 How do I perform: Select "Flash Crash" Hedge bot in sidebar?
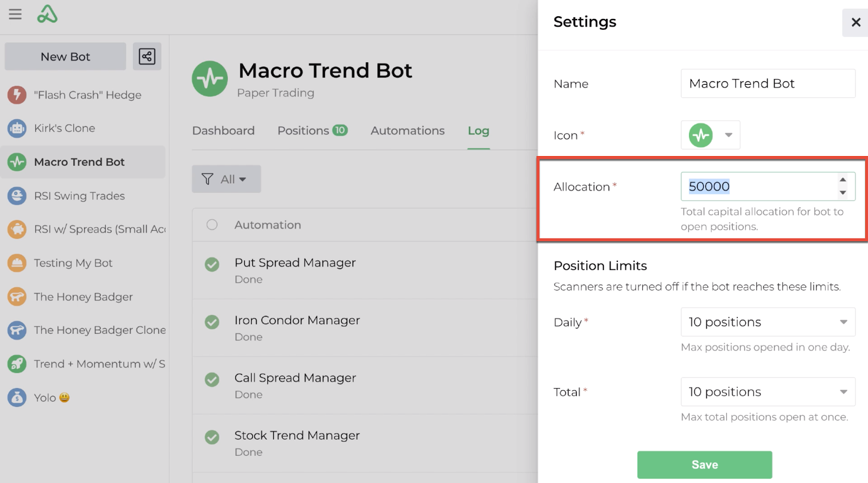click(83, 95)
